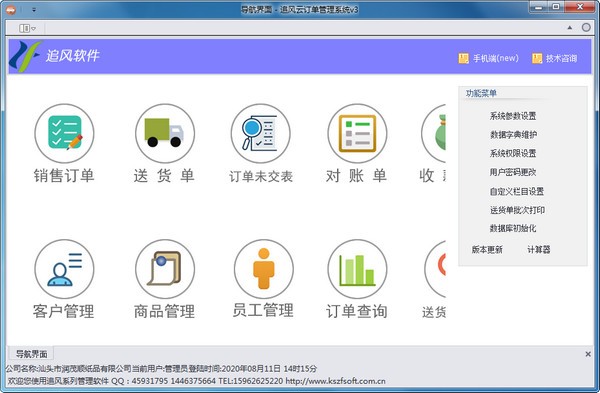Click the 商品管理 label
Screen dimensions: 600x393
(164, 311)
